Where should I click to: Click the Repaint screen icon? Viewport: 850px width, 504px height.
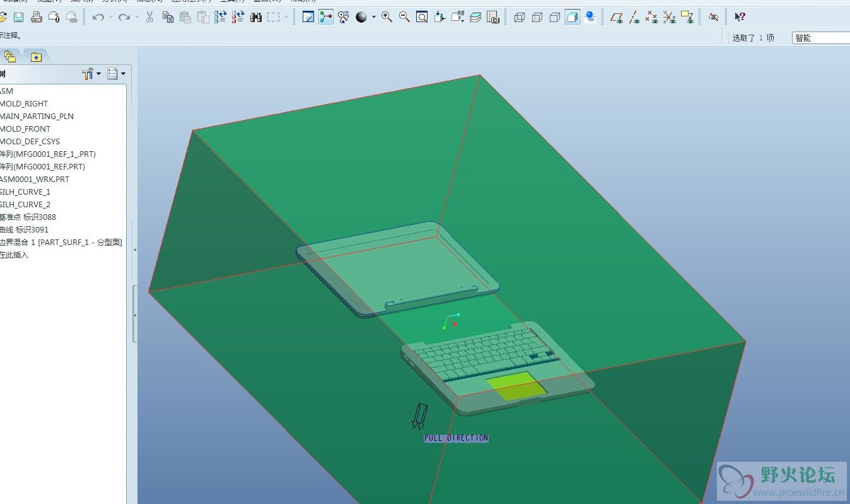click(308, 18)
